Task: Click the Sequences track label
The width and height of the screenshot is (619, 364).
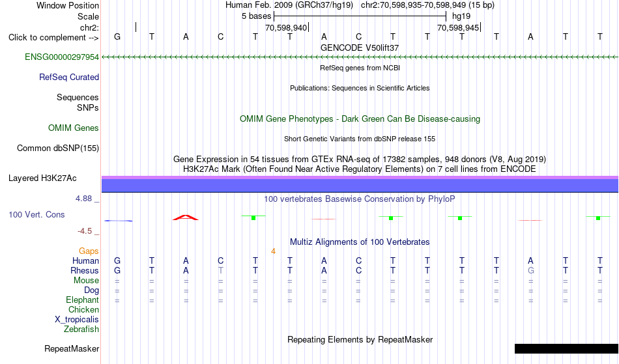Action: pyautogui.click(x=78, y=97)
